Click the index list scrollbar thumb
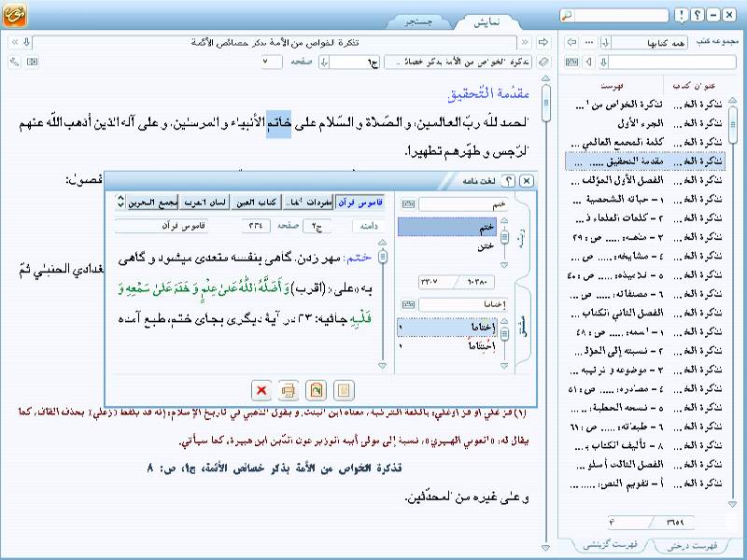Image resolution: width=747 pixels, height=560 pixels. coord(733,125)
